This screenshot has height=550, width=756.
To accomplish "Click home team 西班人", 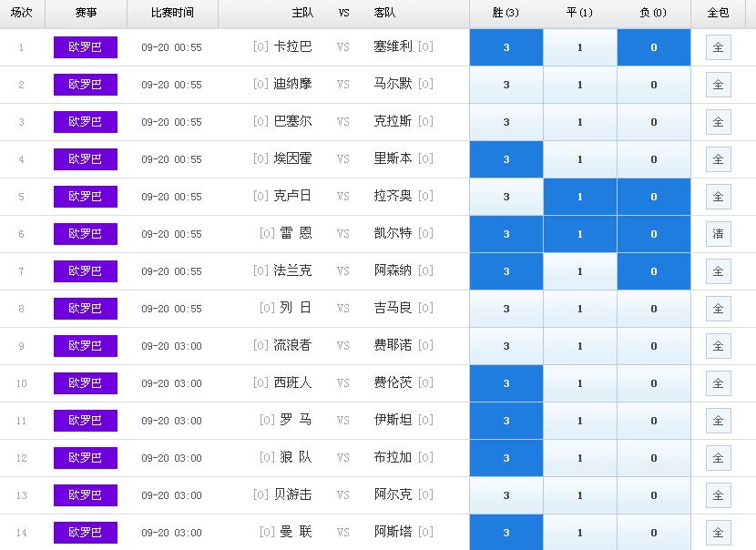I will click(x=292, y=382).
